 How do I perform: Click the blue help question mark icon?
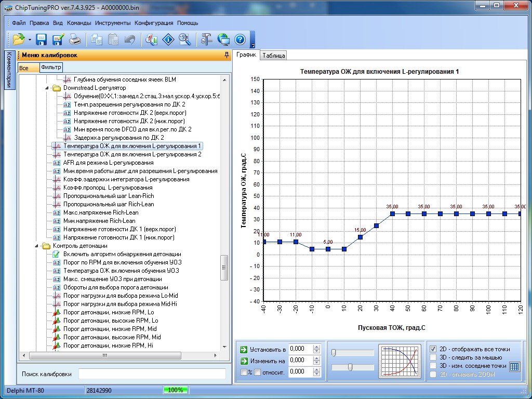tap(240, 39)
